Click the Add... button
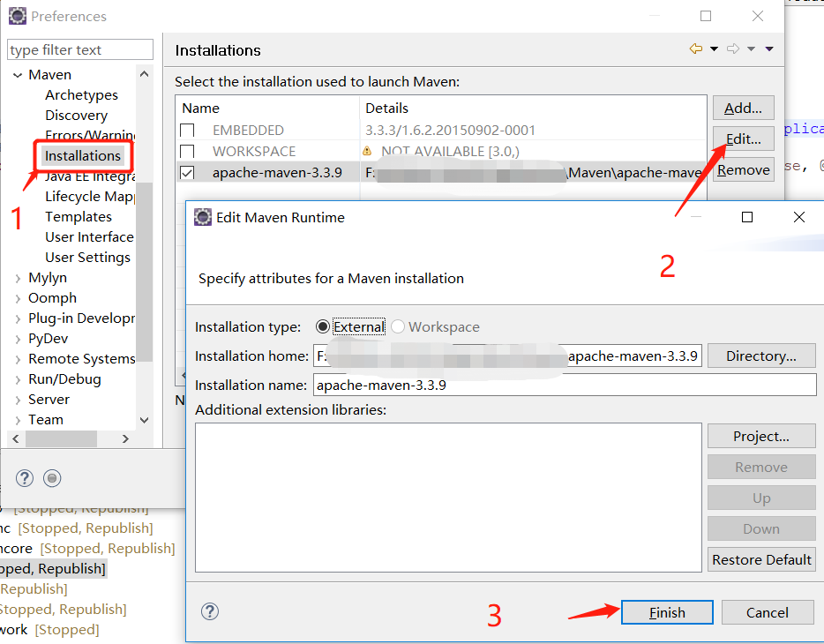 [743, 108]
